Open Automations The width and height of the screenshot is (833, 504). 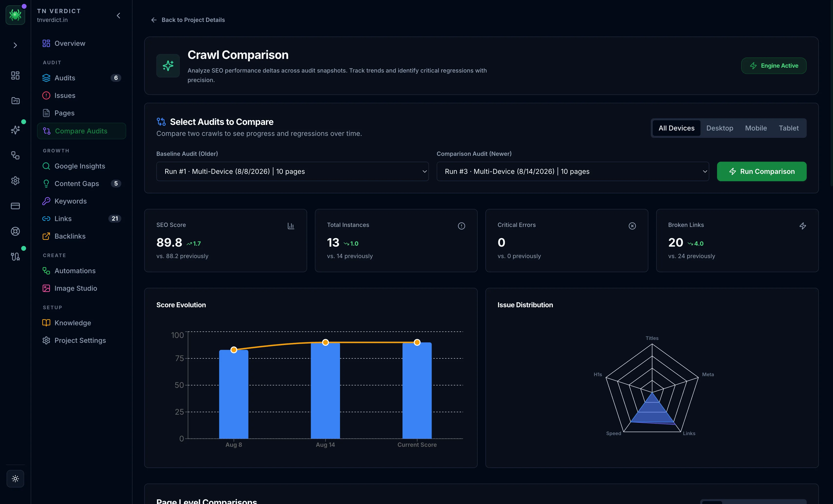82,271
